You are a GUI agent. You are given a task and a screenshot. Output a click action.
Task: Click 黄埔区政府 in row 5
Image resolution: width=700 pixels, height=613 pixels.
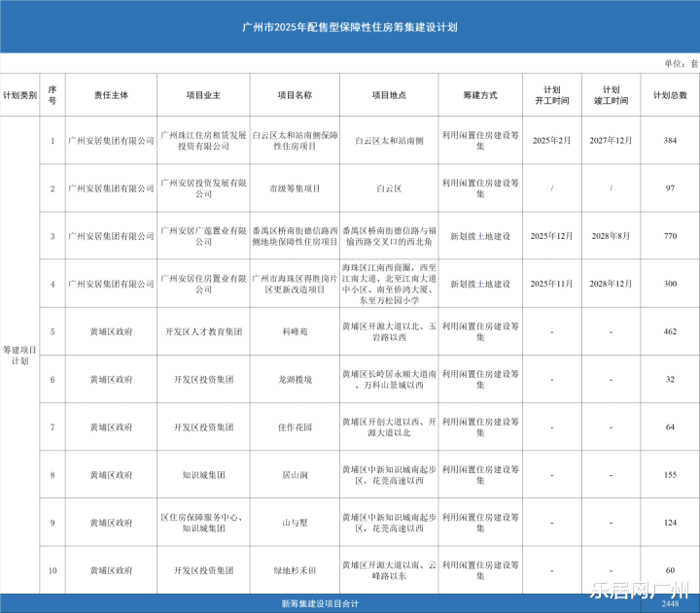pos(111,332)
